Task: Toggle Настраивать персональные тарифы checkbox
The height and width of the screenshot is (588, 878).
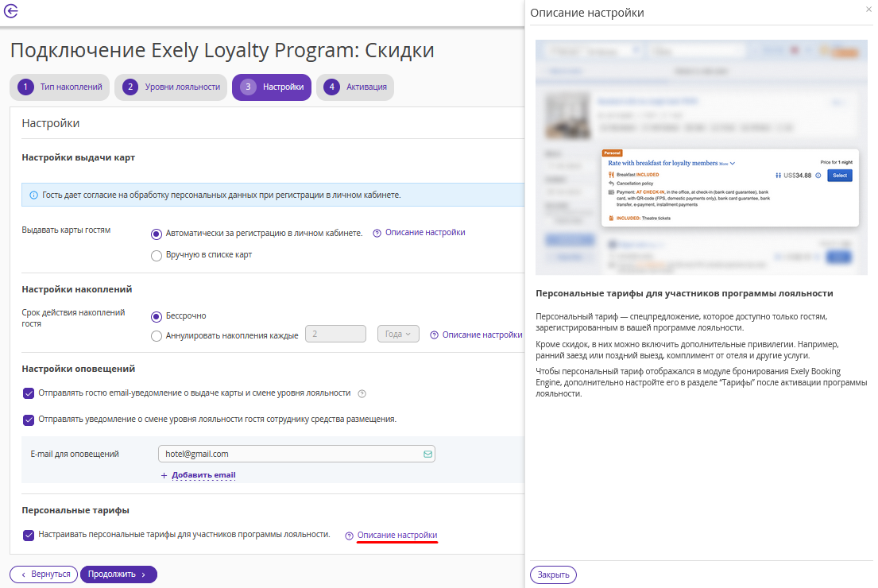Action: [x=29, y=536]
